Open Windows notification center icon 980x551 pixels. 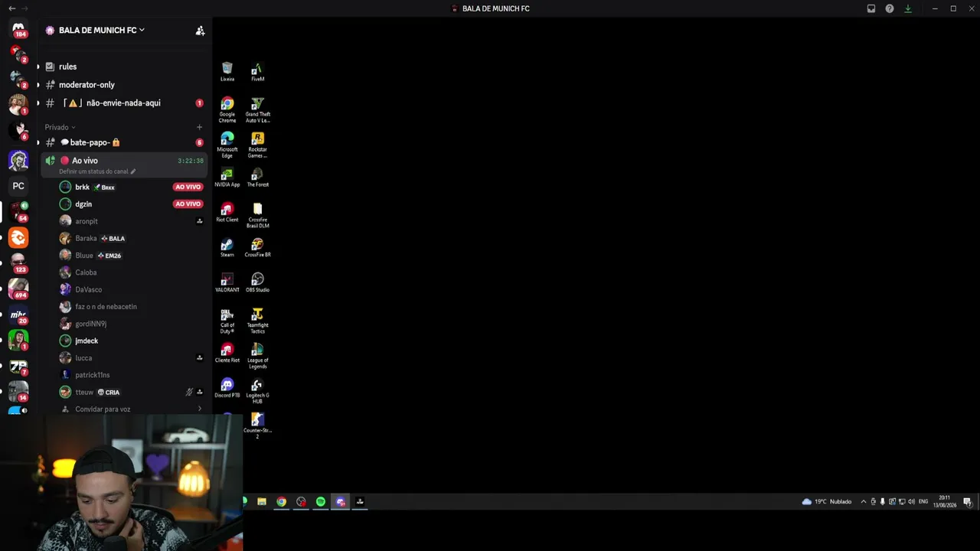click(967, 502)
